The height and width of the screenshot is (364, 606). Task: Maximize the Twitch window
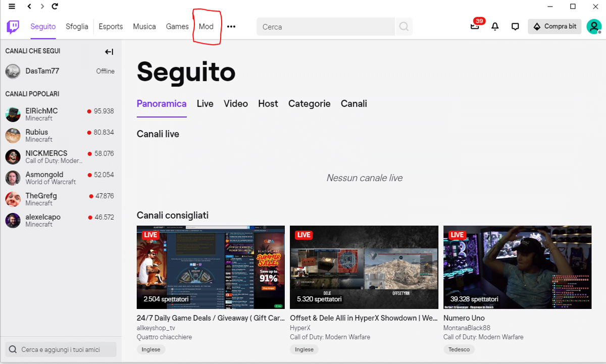pos(573,7)
